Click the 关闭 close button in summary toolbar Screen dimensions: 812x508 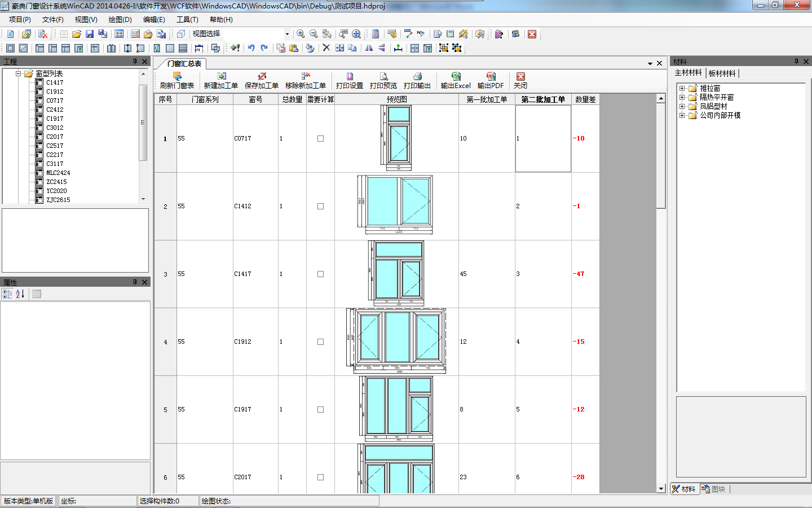[520, 81]
